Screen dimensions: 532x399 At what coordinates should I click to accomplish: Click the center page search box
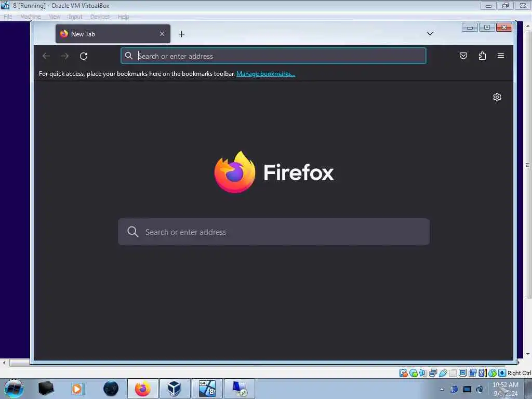click(x=273, y=232)
